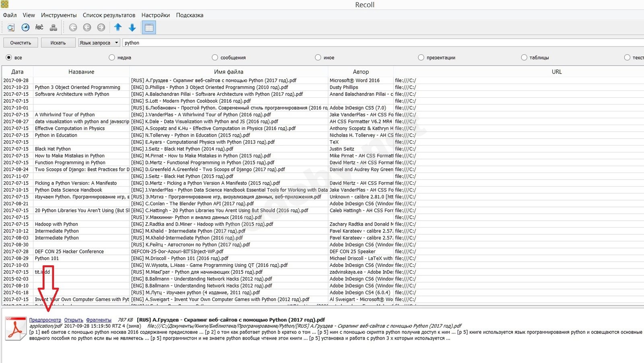The width and height of the screenshot is (644, 363).
Task: Open the advanced search dialog icon
Action: click(11, 27)
